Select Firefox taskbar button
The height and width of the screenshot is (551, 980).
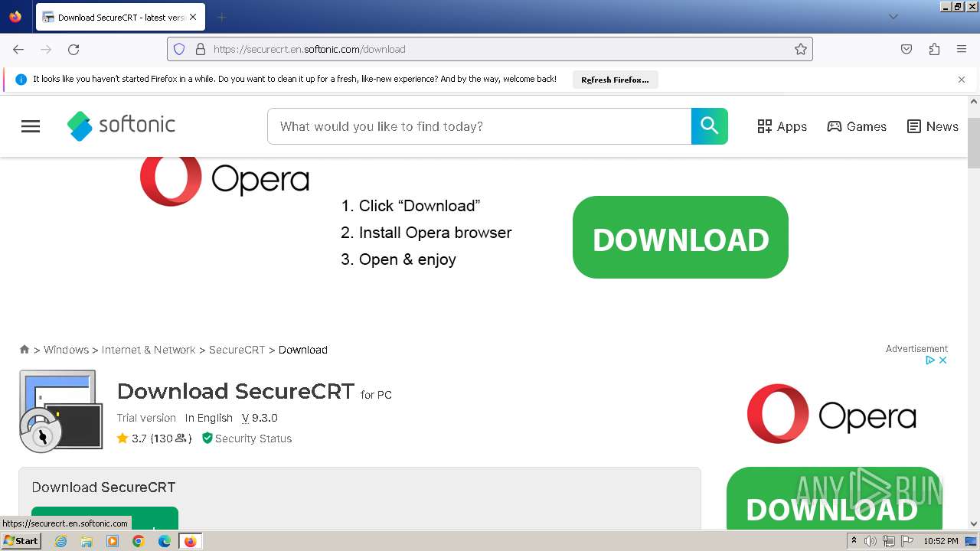190,541
